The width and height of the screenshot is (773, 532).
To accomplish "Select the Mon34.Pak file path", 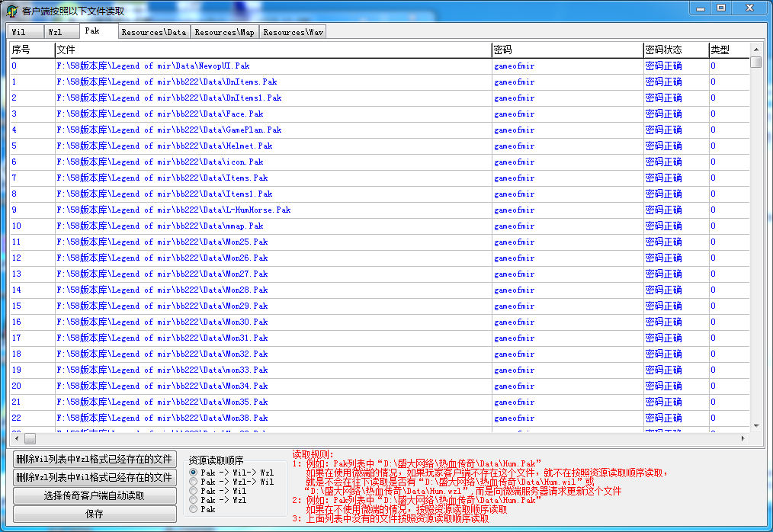I will (162, 386).
